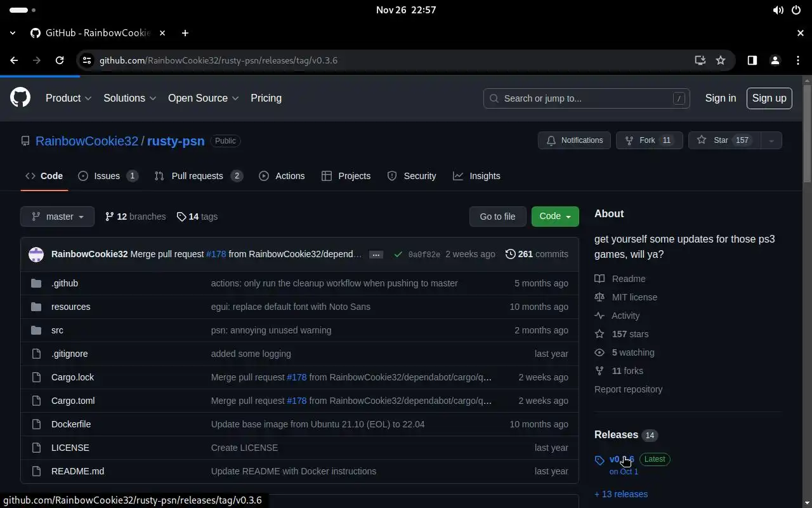The image size is (812, 508).
Task: Open src folder icon
Action: (36, 330)
